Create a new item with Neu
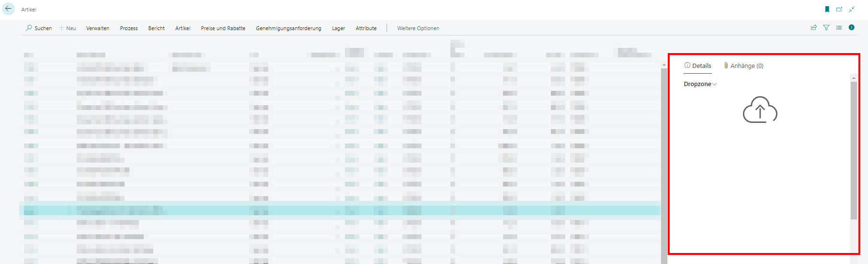868x264 pixels. click(68, 28)
